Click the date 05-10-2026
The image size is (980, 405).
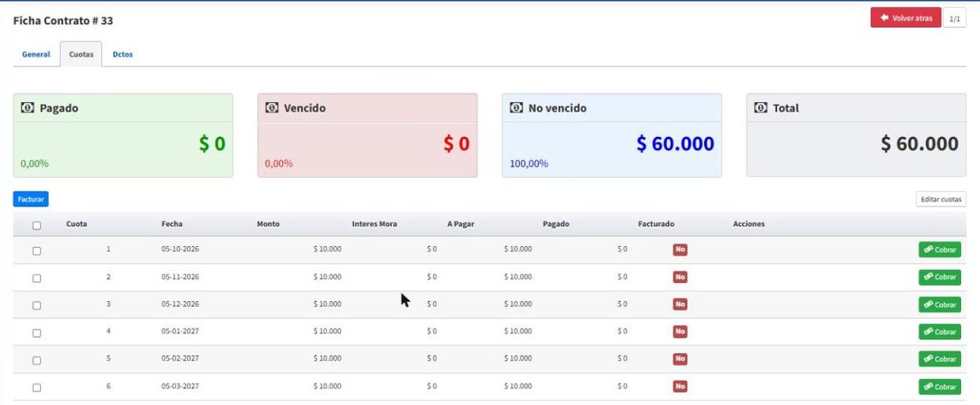coord(180,249)
